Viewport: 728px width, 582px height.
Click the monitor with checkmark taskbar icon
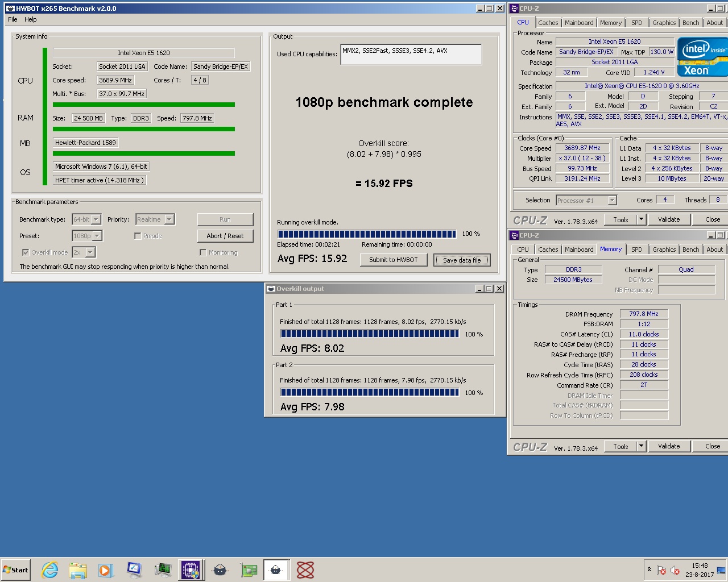pyautogui.click(x=134, y=569)
